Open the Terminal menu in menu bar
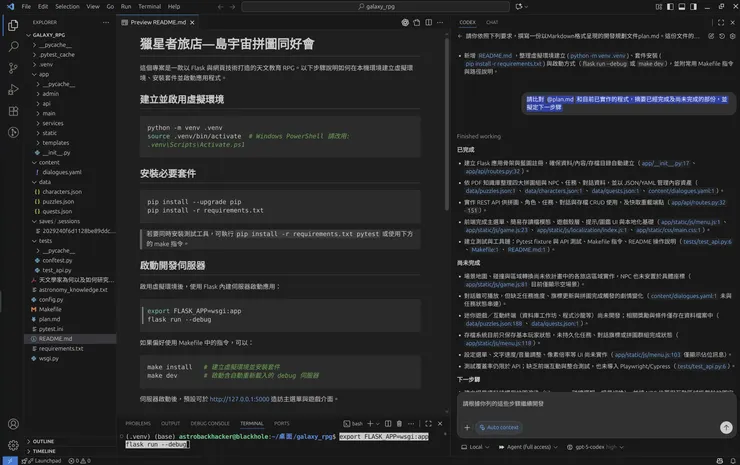The height and width of the screenshot is (465, 740). tap(150, 7)
